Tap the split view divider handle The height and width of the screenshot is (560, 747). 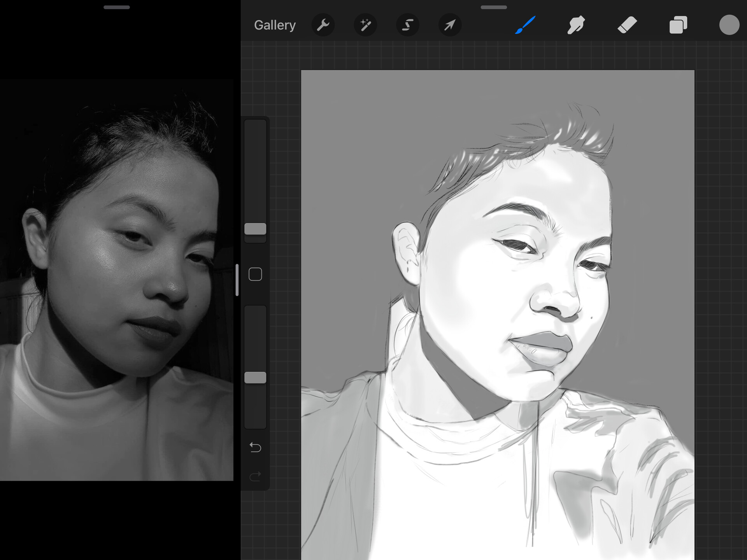click(237, 280)
